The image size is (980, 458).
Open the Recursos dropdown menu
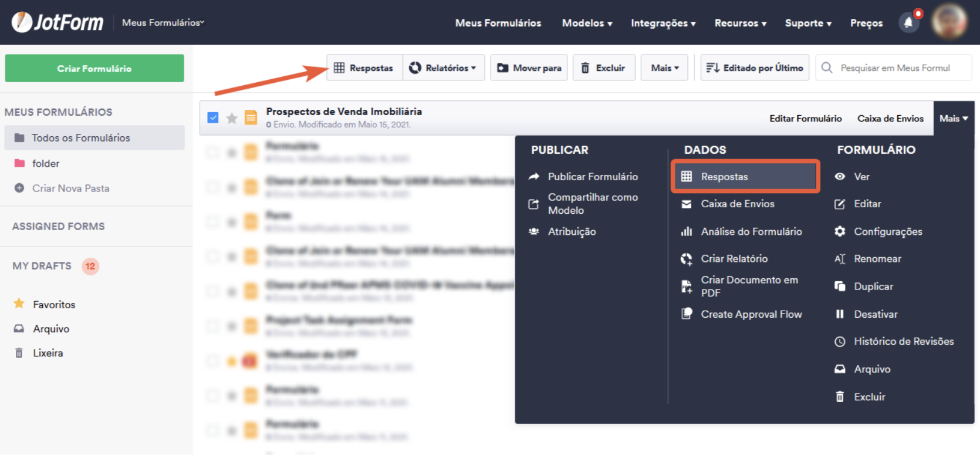coord(741,23)
